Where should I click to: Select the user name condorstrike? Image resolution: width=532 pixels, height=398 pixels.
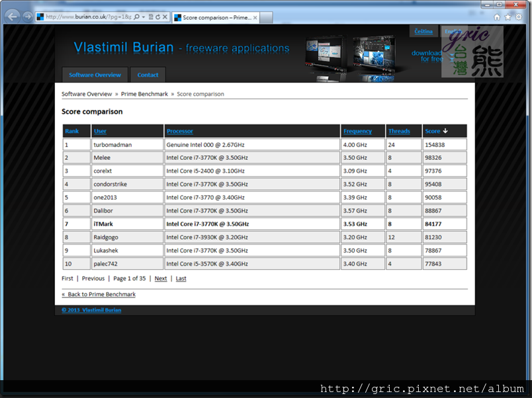111,184
